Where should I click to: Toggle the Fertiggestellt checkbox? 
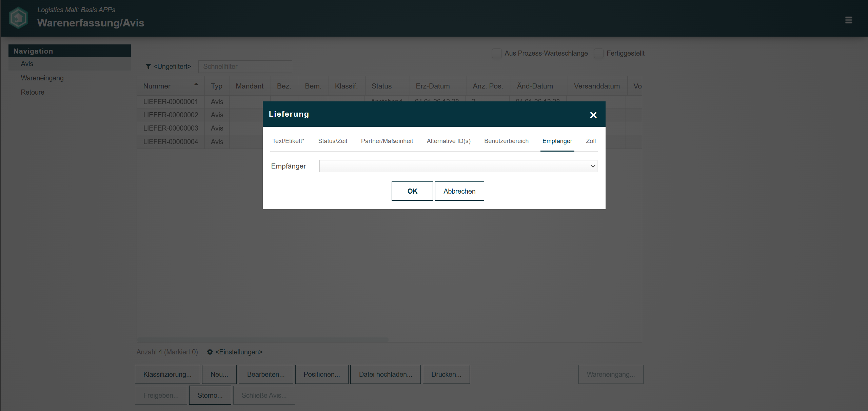(599, 54)
